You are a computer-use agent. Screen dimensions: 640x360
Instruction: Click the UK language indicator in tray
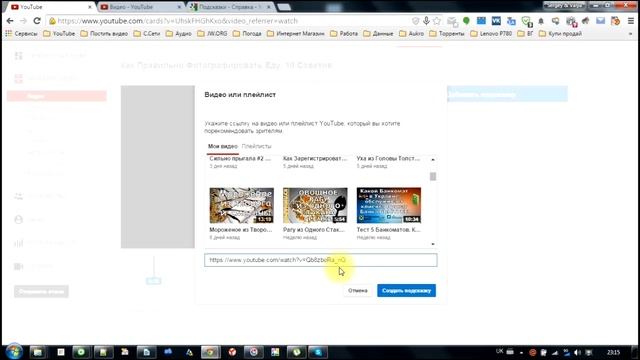500,351
